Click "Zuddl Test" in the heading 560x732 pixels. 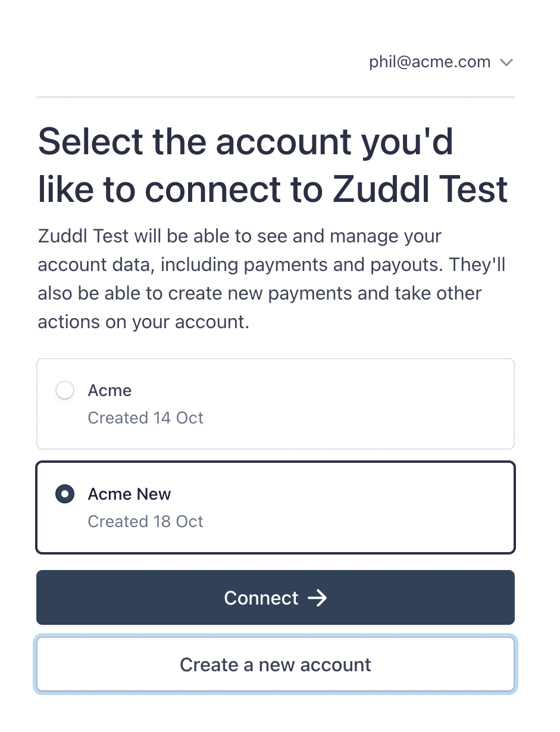[420, 189]
